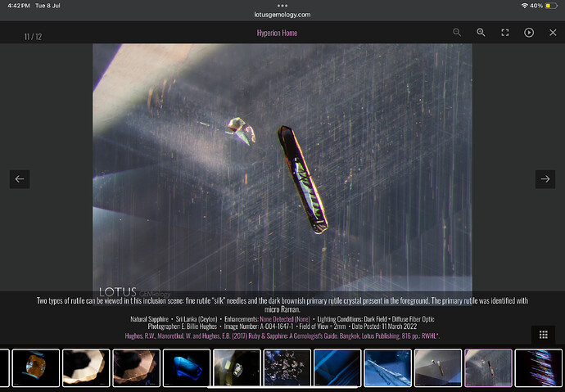
Task: Tap the lotusgemology.com address bar
Action: coord(282,15)
